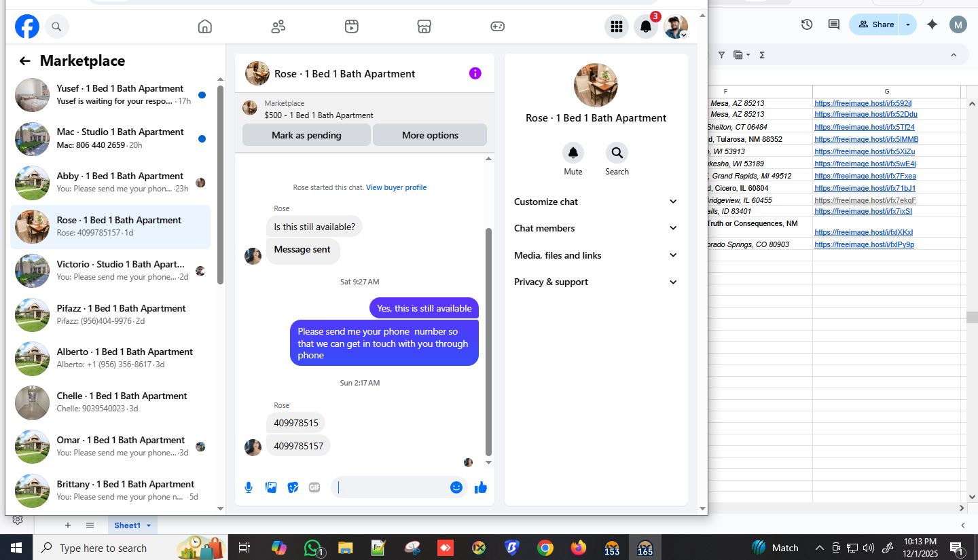
Task: Click the Gemini sparkle icon in Sheets
Action: pos(932,24)
